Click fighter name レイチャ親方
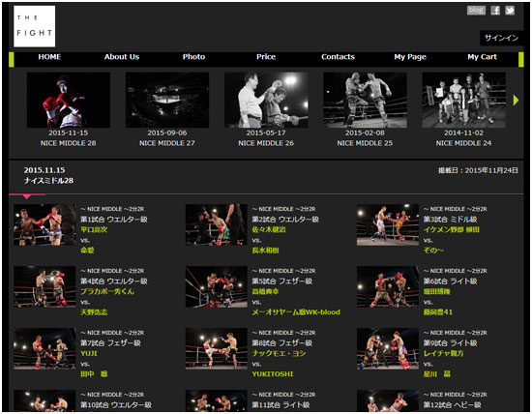Viewport: 532px width, 414px height. [x=443, y=354]
